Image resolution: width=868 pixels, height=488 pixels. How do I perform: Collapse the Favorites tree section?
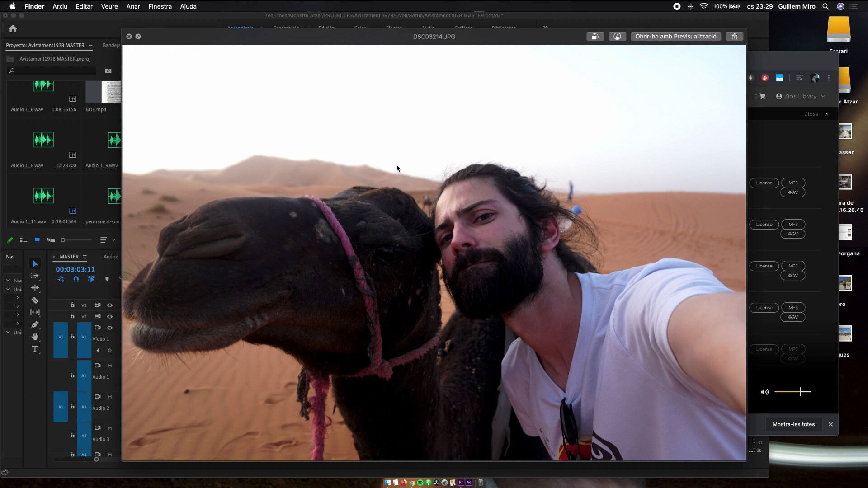tap(8, 280)
